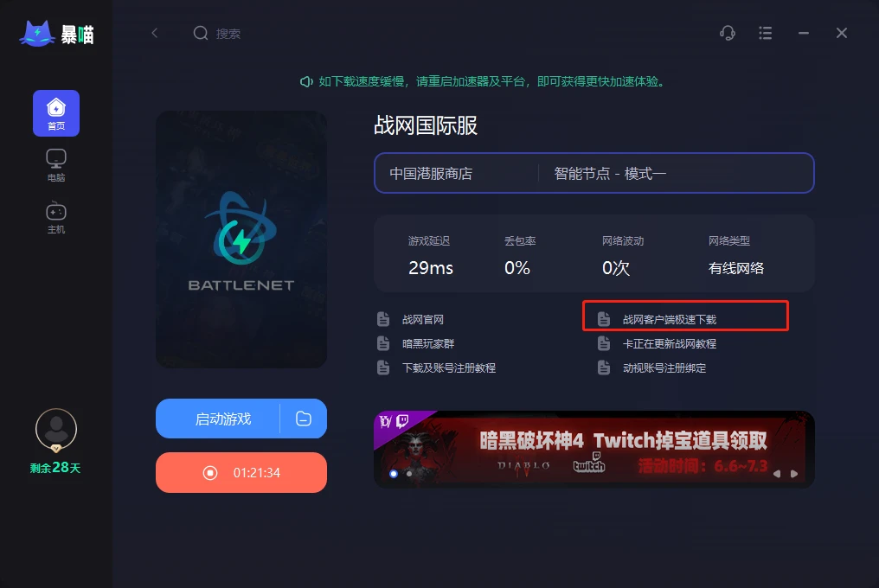Expand the 智能节点 - 模式一 node selector
Image resolution: width=879 pixels, height=588 pixels.
[x=676, y=173]
